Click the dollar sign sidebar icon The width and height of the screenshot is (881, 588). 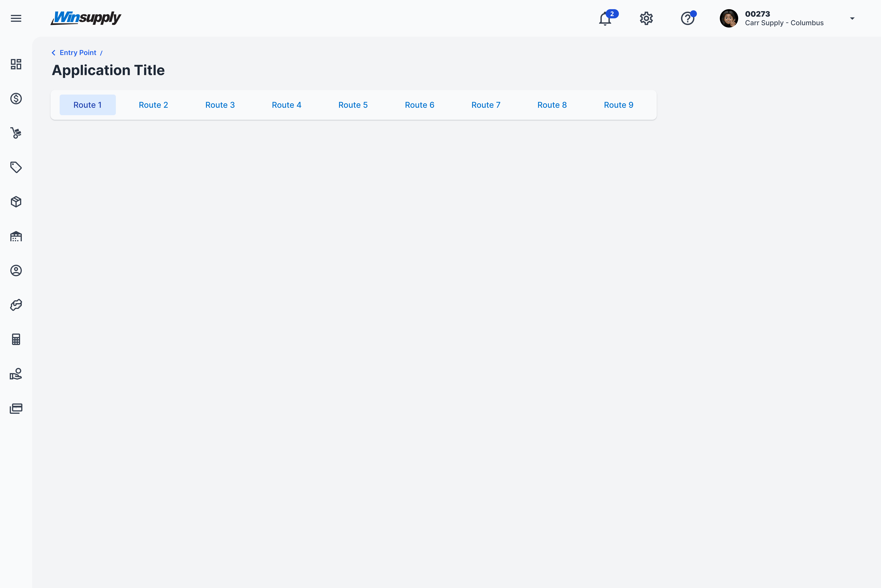click(16, 99)
